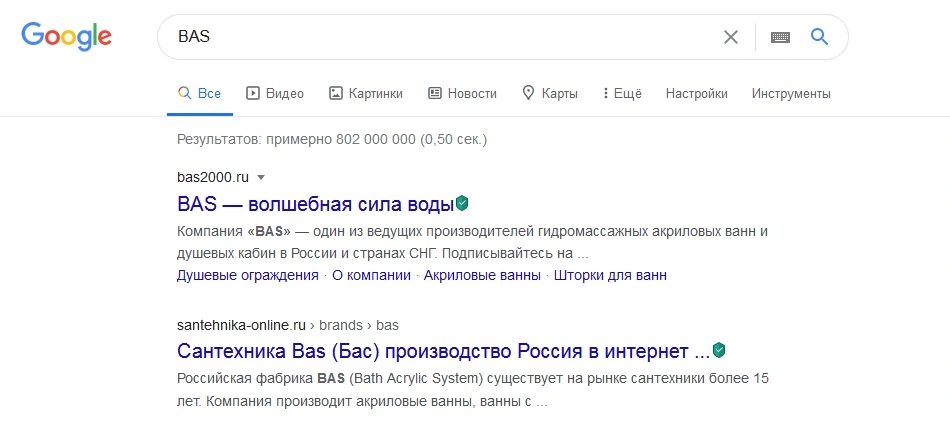Click the Результатов: примерно 802 000 000 text

pos(332,140)
